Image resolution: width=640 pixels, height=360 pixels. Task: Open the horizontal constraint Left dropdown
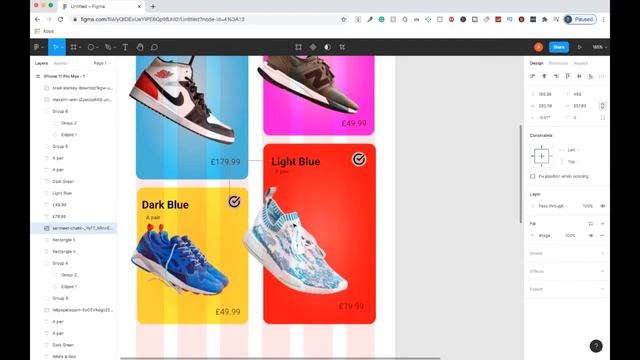571,150
